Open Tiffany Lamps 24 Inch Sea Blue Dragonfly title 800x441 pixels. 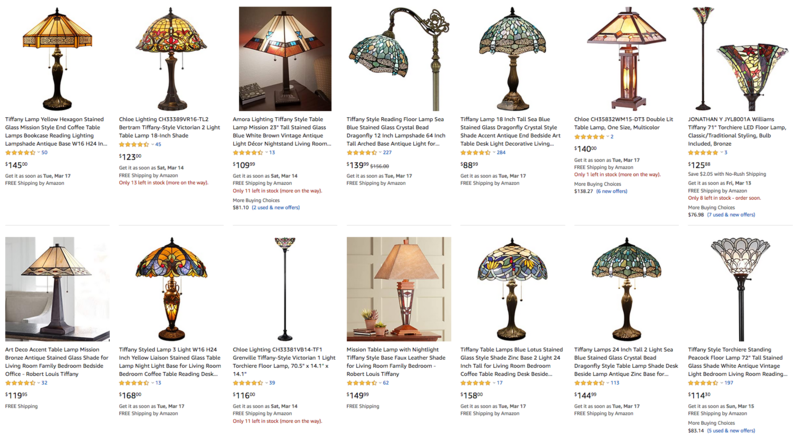[x=626, y=362]
